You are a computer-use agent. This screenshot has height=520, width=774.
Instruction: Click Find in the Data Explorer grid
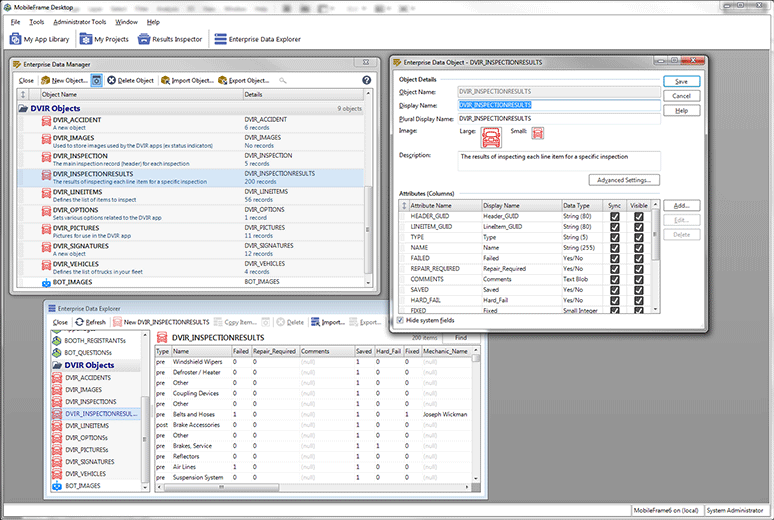coord(461,337)
